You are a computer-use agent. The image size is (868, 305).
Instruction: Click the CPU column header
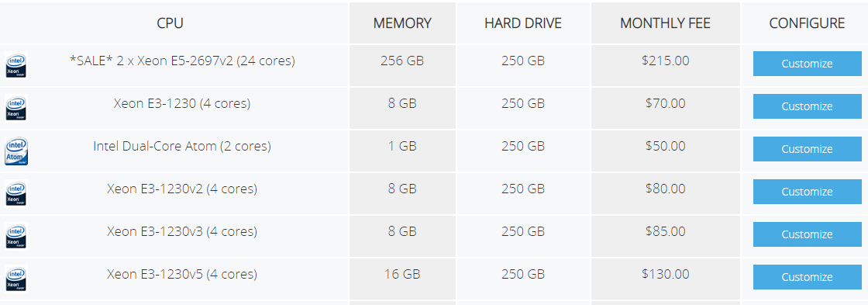[170, 23]
